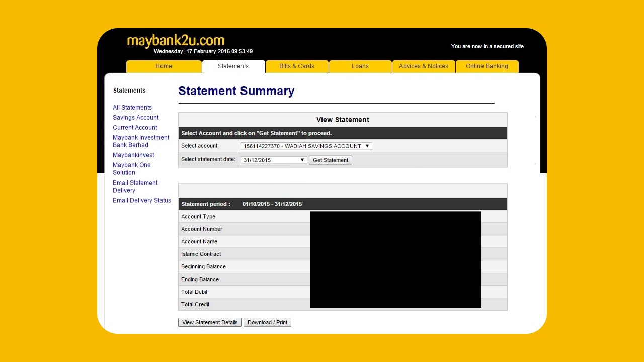This screenshot has width=644, height=362.
Task: Open the All Statements sidebar link
Action: [x=132, y=107]
